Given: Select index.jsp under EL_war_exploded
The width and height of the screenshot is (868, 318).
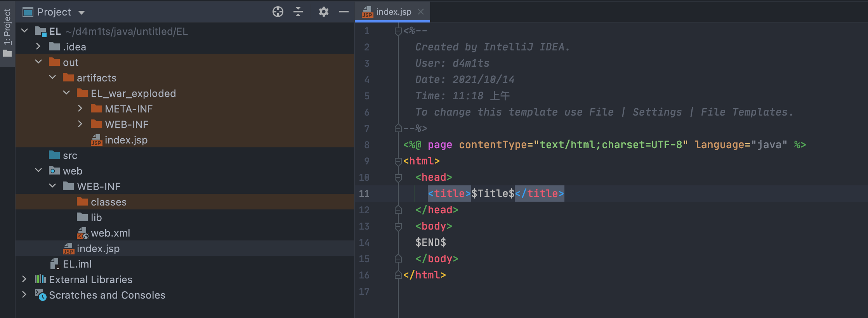Looking at the screenshot, I should (x=184, y=140).
